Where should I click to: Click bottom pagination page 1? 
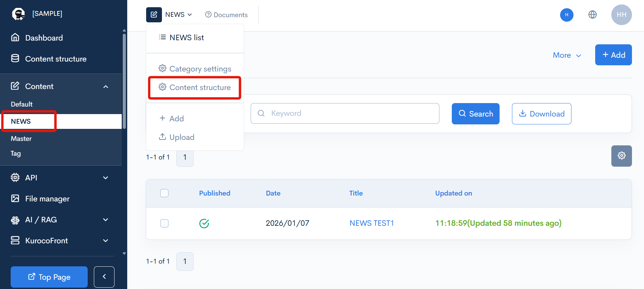coord(185,262)
